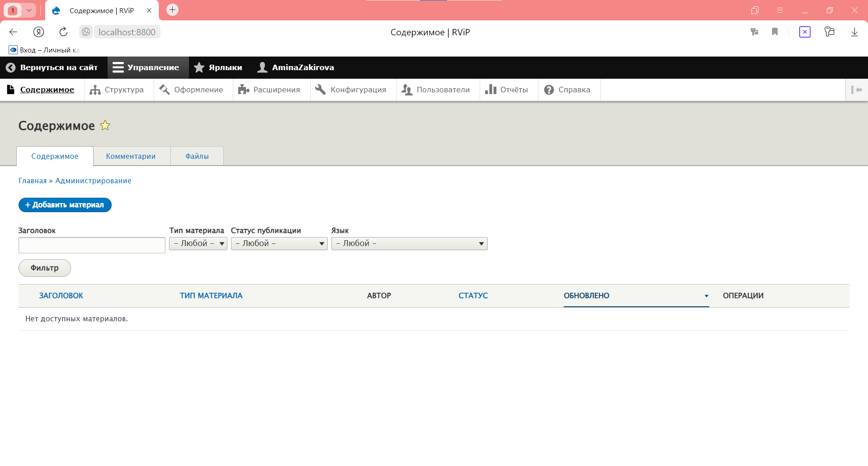Switch to the Комментарии tab
The image size is (868, 466).
pos(131,156)
